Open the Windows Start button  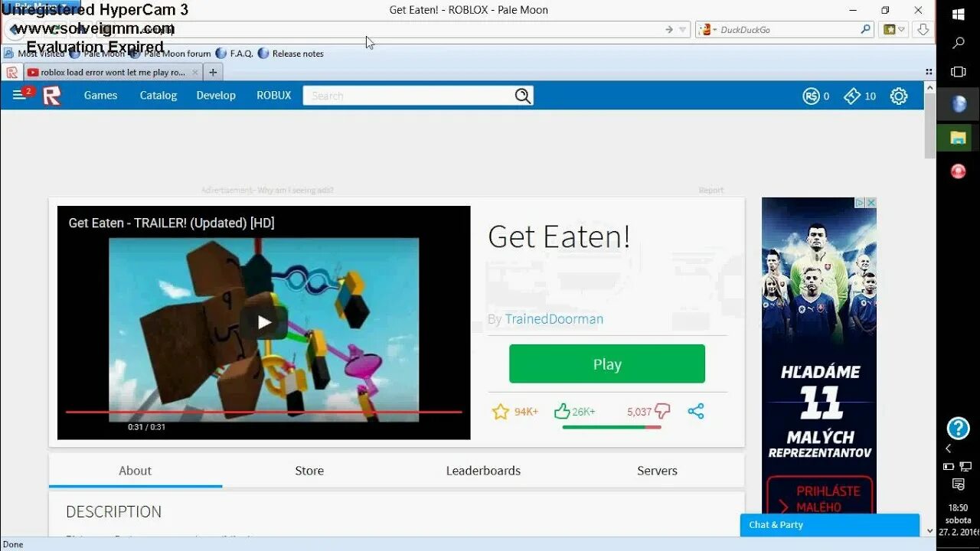[958, 15]
